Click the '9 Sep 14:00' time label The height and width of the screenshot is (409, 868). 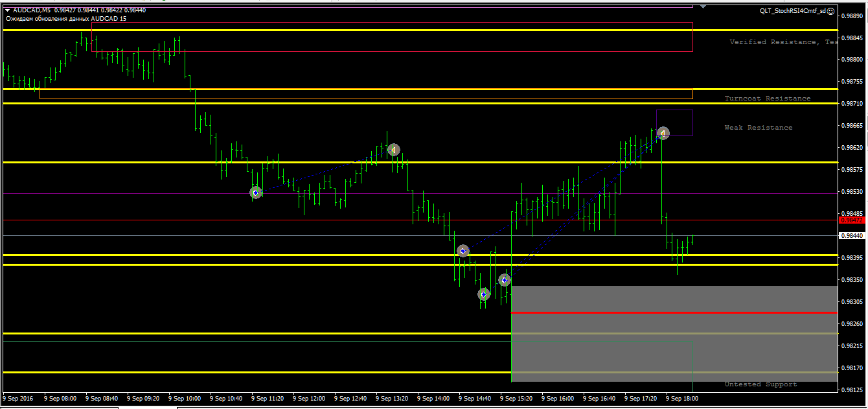433,399
